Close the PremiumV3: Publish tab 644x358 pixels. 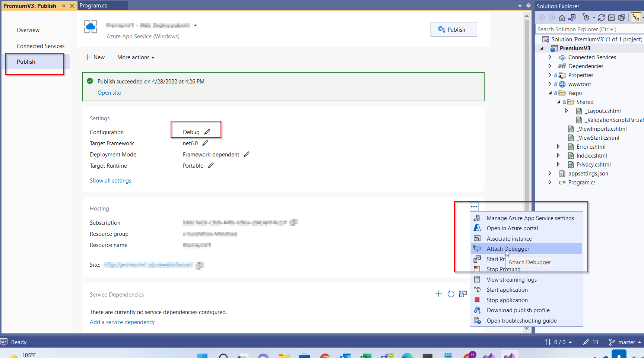pos(72,6)
